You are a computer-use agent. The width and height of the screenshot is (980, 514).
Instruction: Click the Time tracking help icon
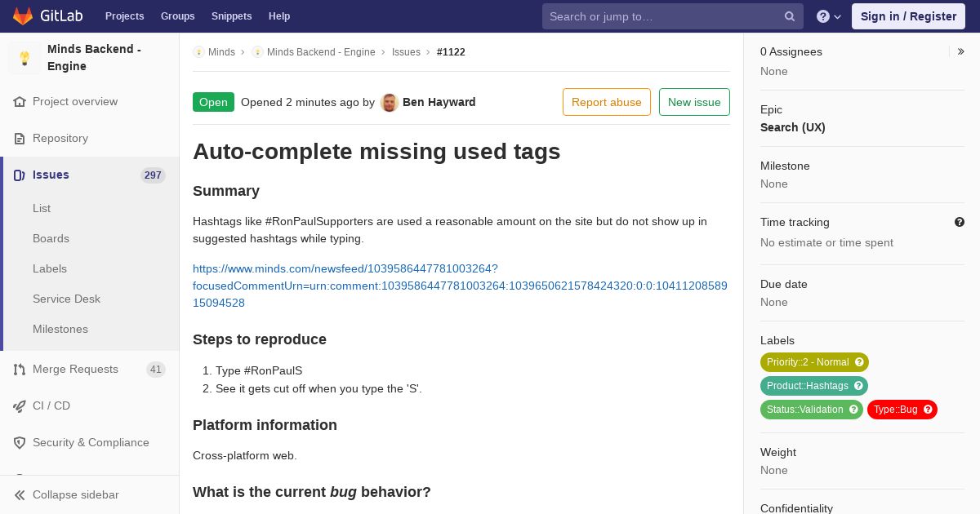pos(960,222)
